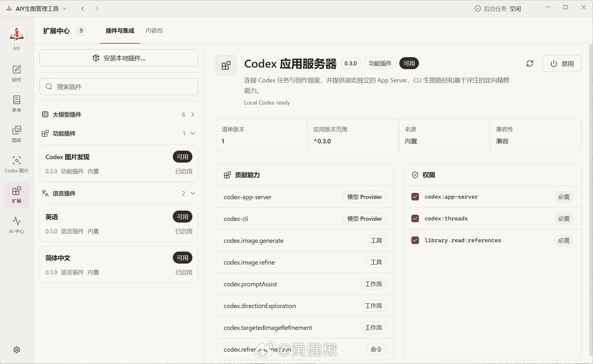Screen dimensions: 593x364
Task: Select the Codex 图片发现 plugin card
Action: coord(119,164)
